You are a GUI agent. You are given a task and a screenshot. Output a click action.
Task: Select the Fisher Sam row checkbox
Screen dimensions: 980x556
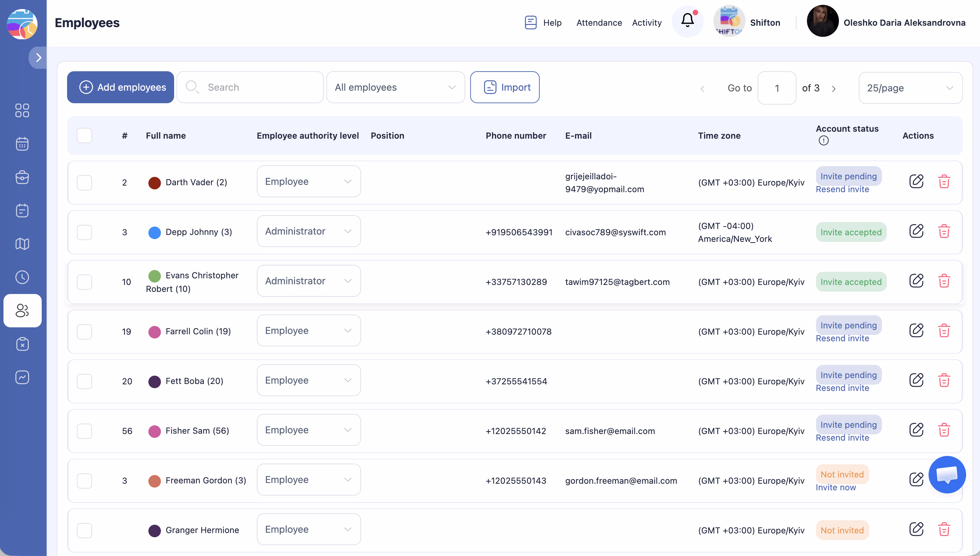click(84, 431)
